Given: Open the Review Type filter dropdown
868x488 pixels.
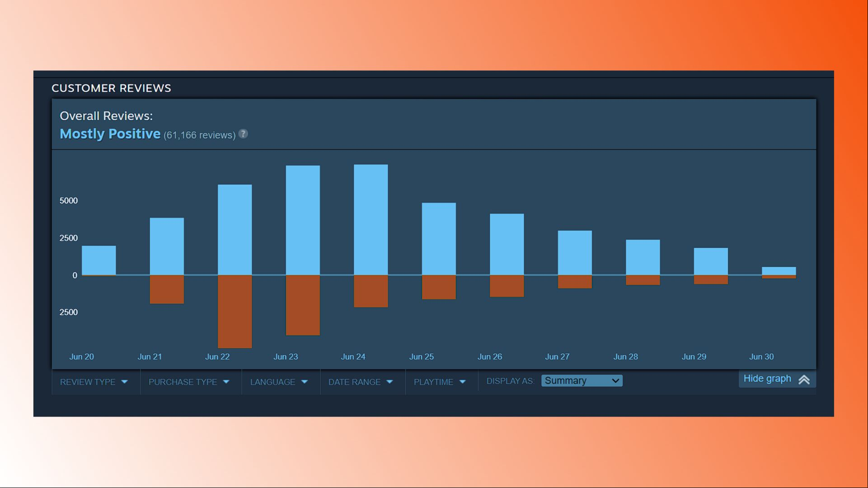Looking at the screenshot, I should [x=94, y=382].
